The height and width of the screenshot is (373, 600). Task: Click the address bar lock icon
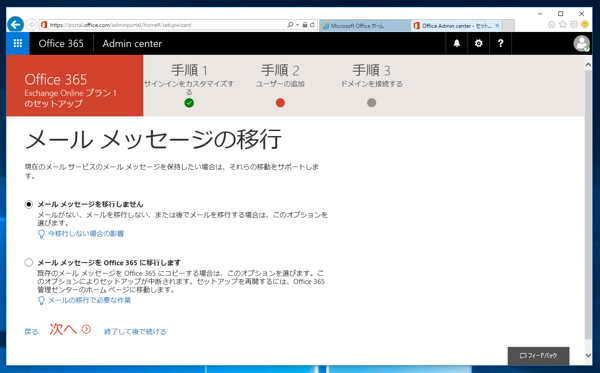click(x=305, y=25)
